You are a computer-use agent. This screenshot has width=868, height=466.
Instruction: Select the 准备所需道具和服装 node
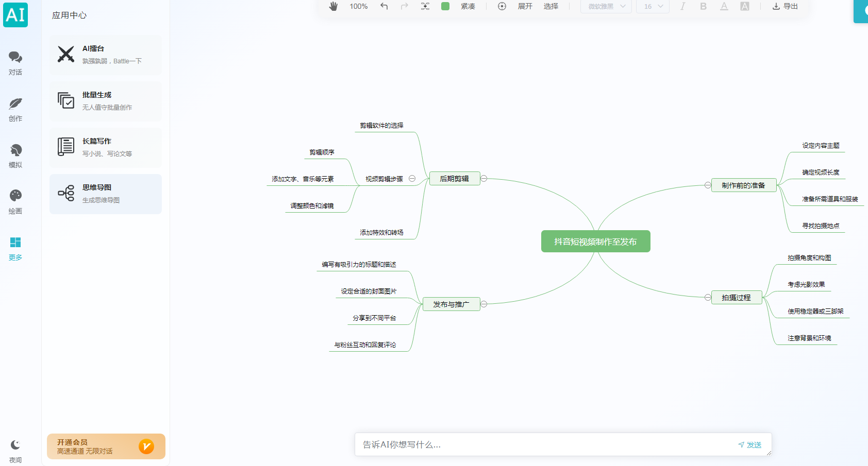830,199
